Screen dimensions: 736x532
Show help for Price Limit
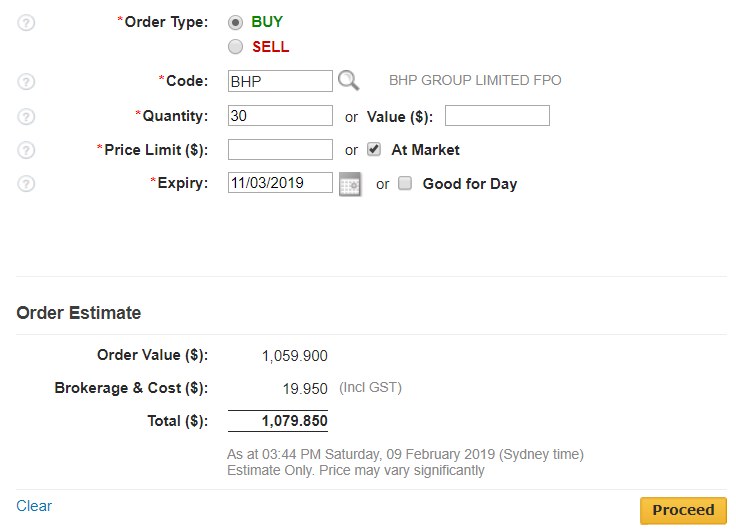coord(27,151)
